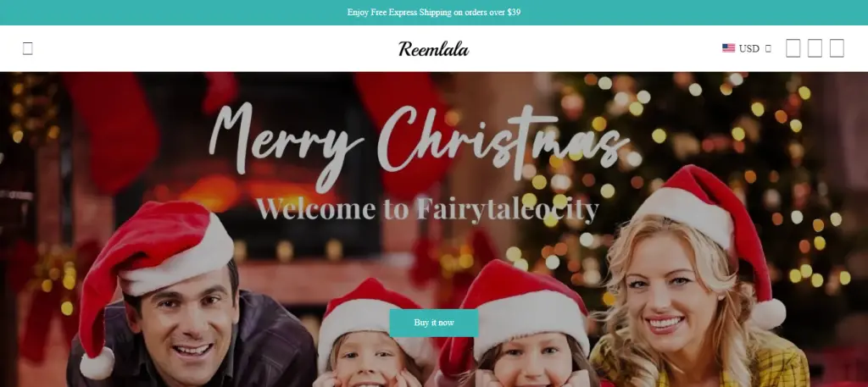Click the leftmost of three header icons
868x387 pixels.
(x=793, y=48)
